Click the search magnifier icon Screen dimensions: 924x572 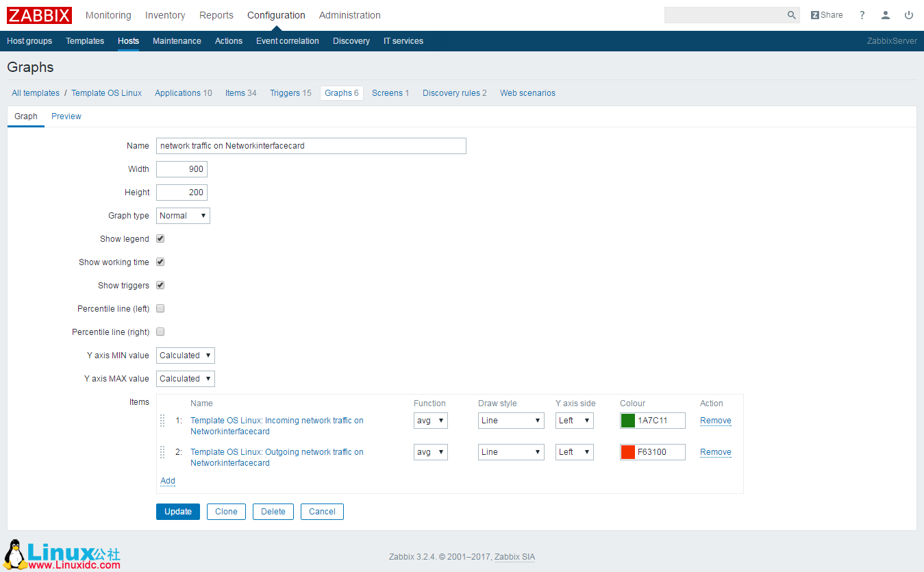pos(791,14)
